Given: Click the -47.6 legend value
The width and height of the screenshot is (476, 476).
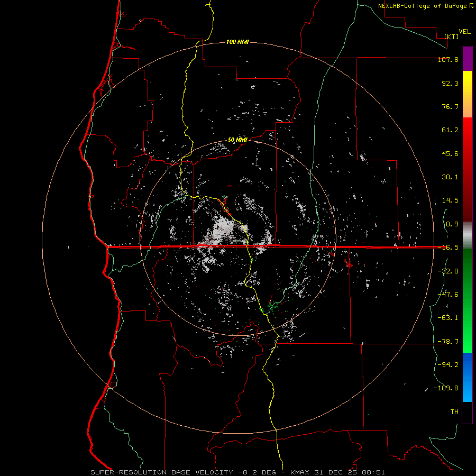Looking at the screenshot, I should (x=448, y=295).
